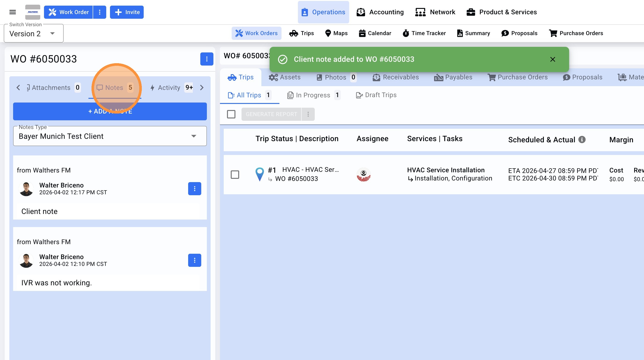Screen dimensions: 644x360
Task: Switch to the Receivables tab
Action: pos(395,77)
